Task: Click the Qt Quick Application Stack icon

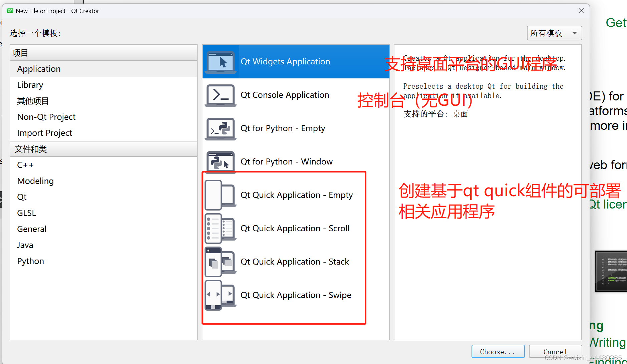Action: click(220, 262)
